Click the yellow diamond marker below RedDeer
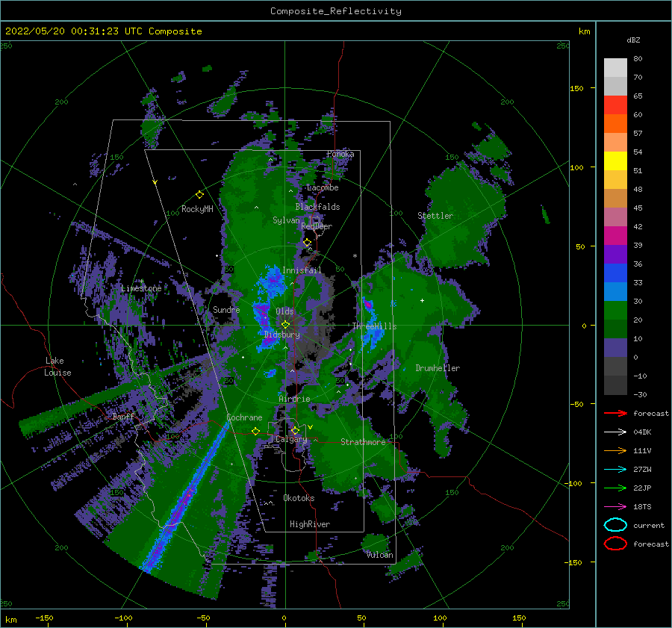This screenshot has width=672, height=628. click(308, 243)
